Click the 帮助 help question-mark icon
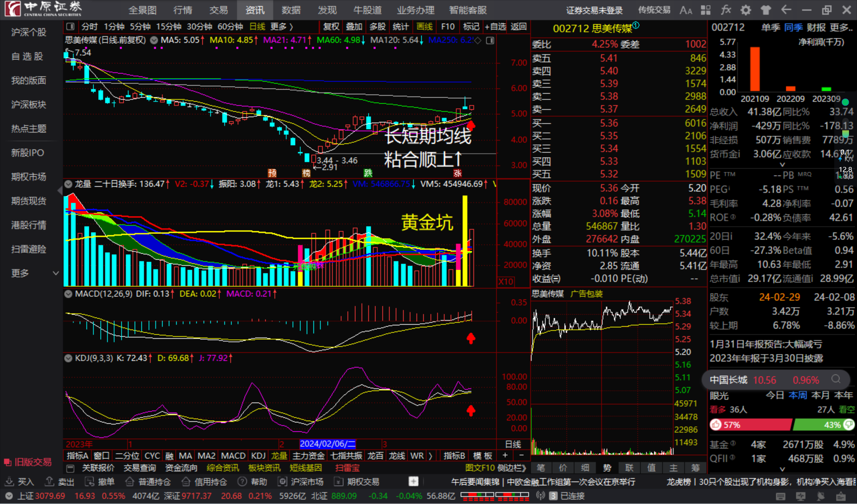Screen dimensions: 857x504 tap(242, 482)
